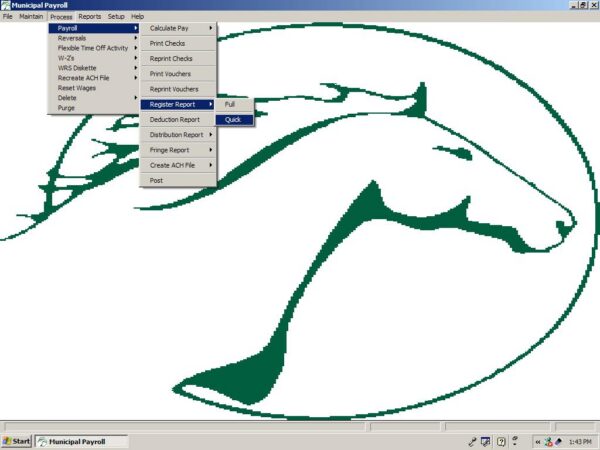Click the Start button on the taskbar
This screenshot has height=450, width=600.
pyautogui.click(x=17, y=441)
